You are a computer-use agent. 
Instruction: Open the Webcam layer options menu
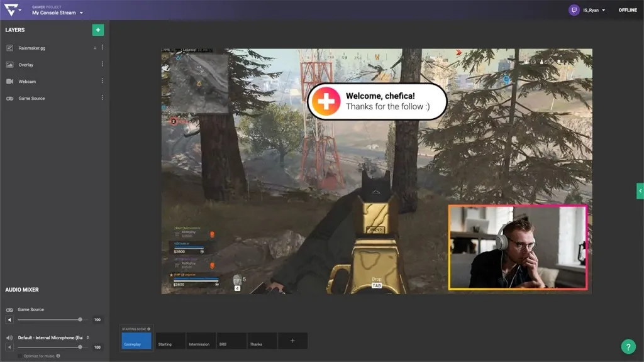coord(103,81)
